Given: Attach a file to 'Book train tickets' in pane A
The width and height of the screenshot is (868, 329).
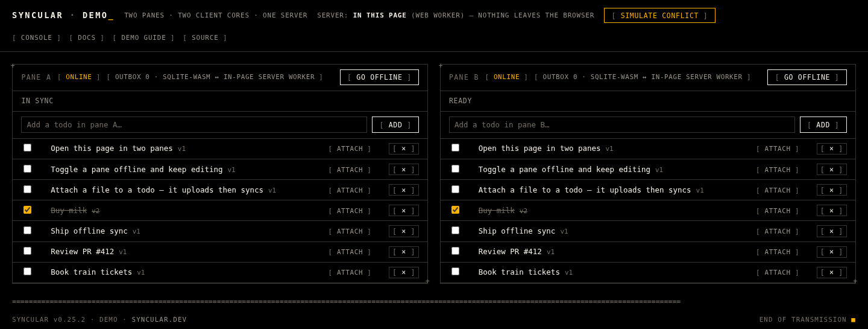Looking at the screenshot, I should click(x=350, y=272).
